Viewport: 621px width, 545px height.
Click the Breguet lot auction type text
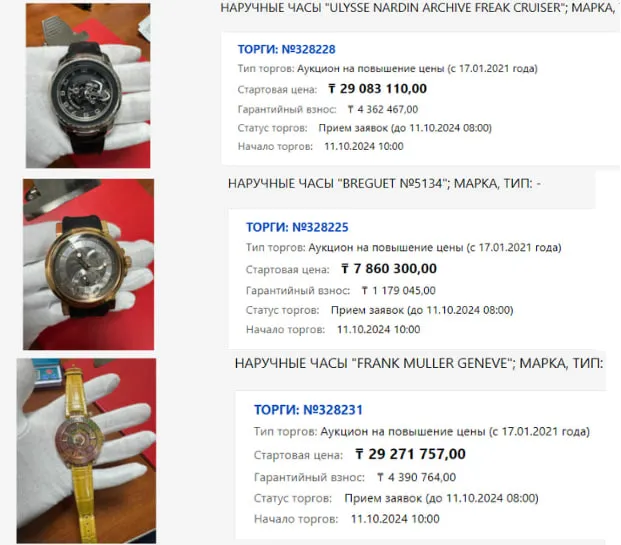pyautogui.click(x=404, y=248)
